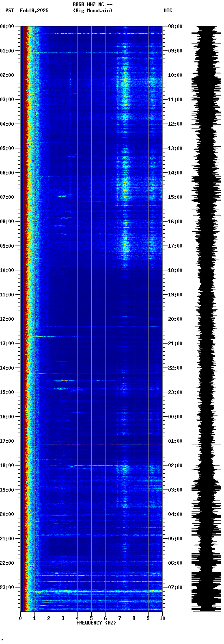Click the "(Big Mountain)" station name

(x=93, y=11)
